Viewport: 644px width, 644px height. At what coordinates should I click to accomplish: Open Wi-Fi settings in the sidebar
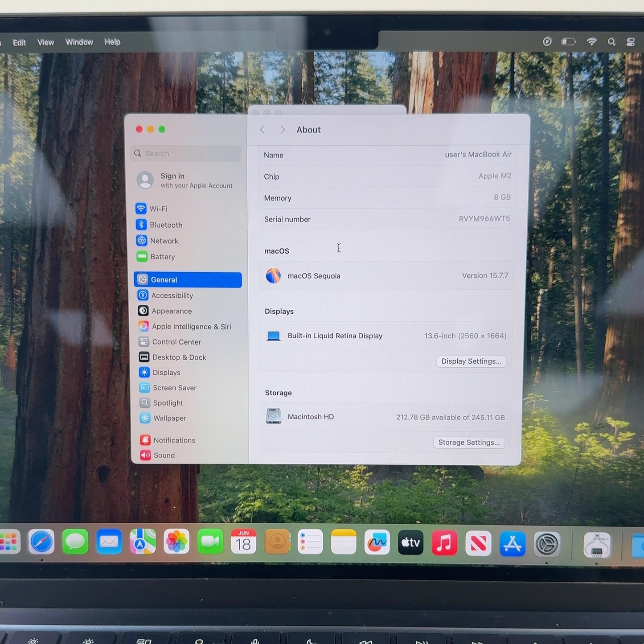point(152,209)
